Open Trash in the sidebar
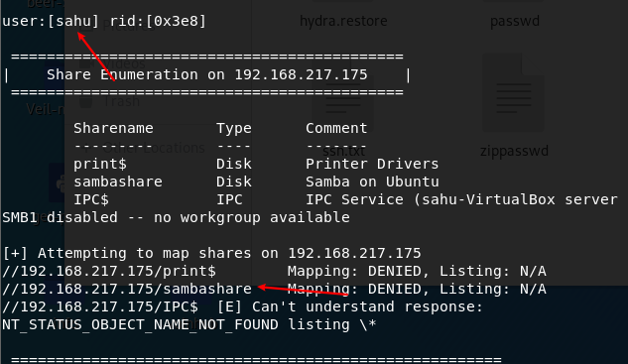The width and height of the screenshot is (628, 364). [121, 101]
